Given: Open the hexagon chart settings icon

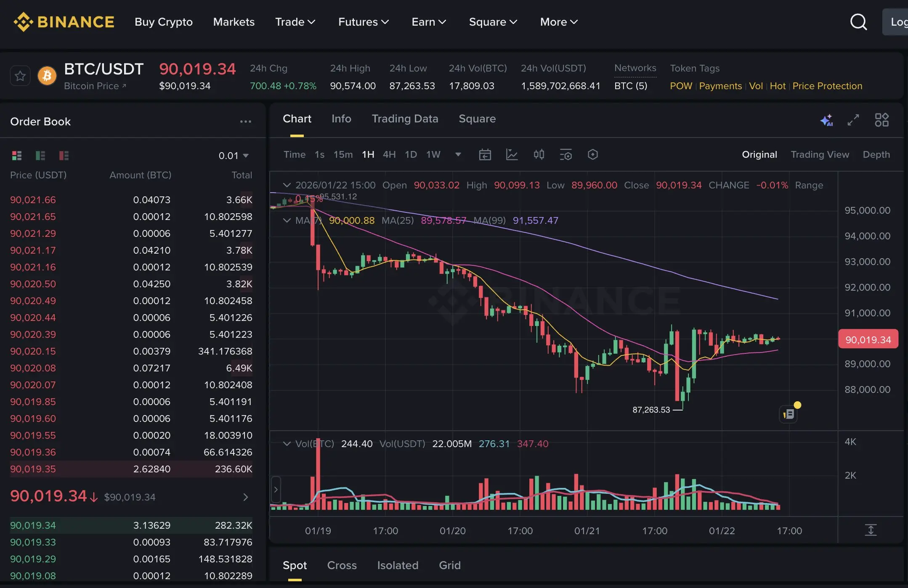Looking at the screenshot, I should click(x=592, y=155).
